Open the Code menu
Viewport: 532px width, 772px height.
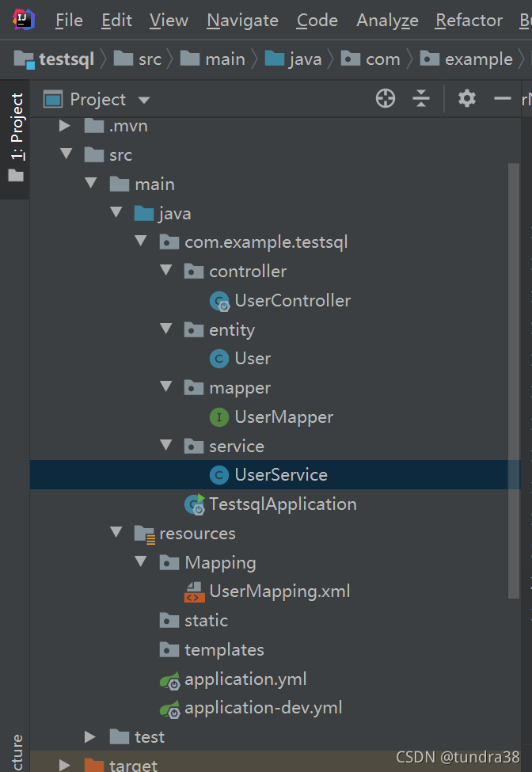pos(317,20)
